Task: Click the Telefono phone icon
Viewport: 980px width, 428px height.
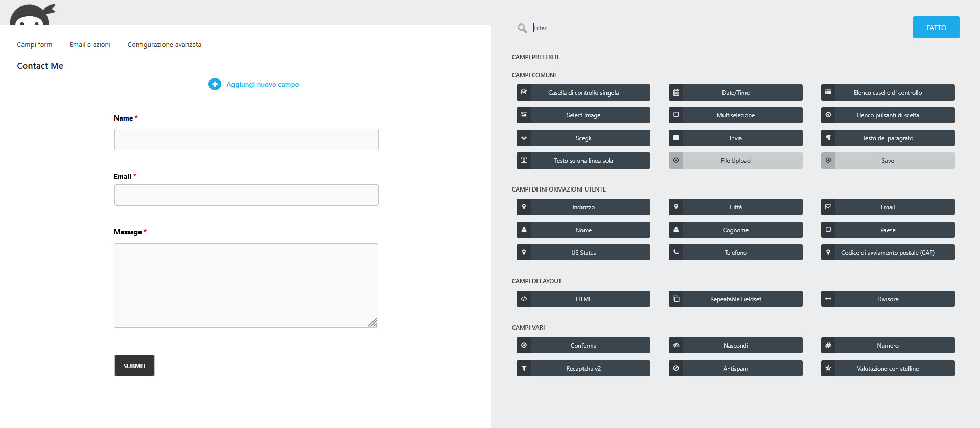Action: 676,252
